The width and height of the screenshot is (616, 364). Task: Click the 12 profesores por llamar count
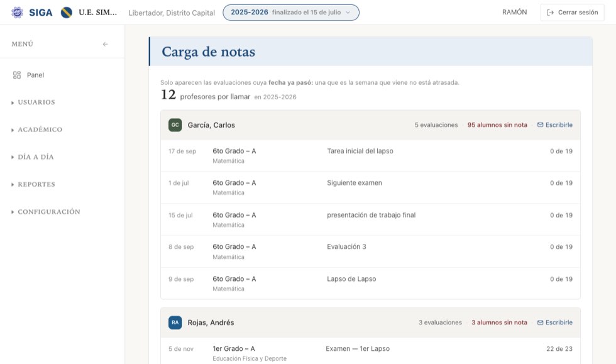(206, 95)
